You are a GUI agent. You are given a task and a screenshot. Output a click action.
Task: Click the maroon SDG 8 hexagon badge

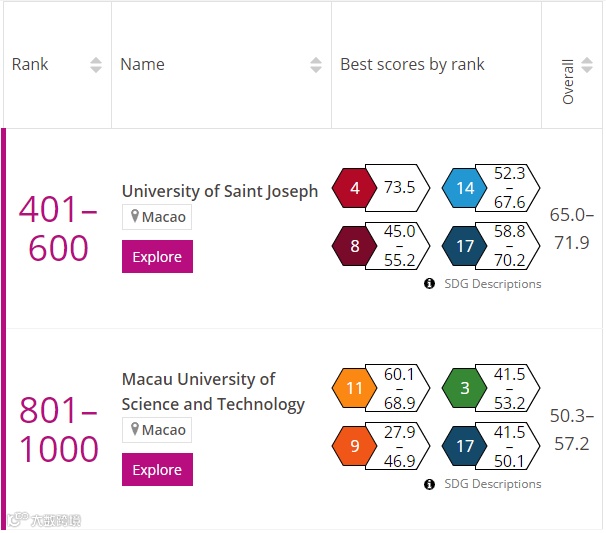[355, 244]
